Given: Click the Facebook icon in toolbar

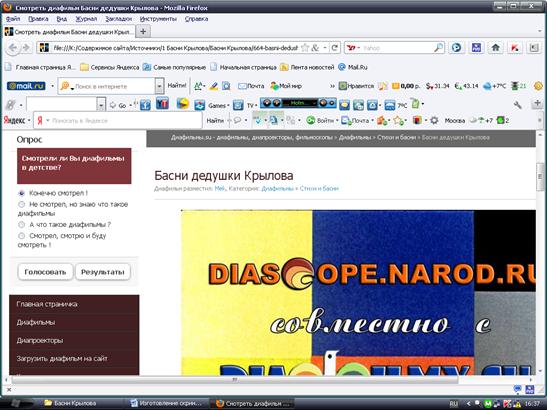Looking at the screenshot, I should tap(145, 104).
